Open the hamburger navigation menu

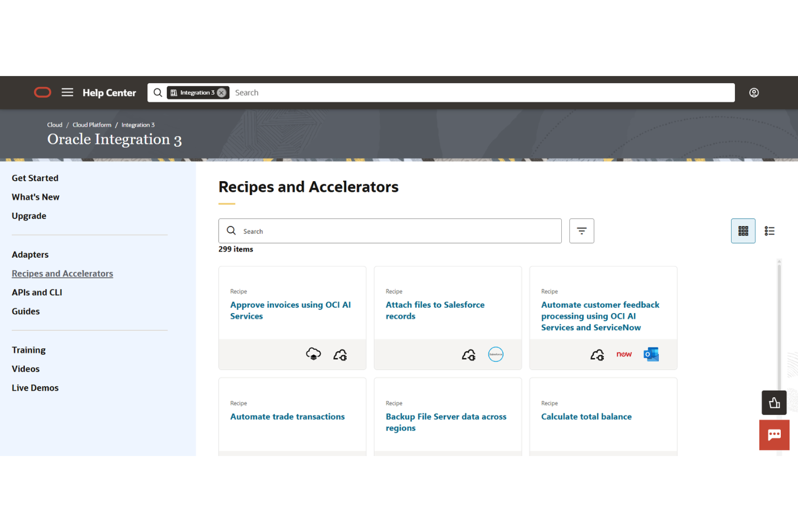tap(67, 93)
